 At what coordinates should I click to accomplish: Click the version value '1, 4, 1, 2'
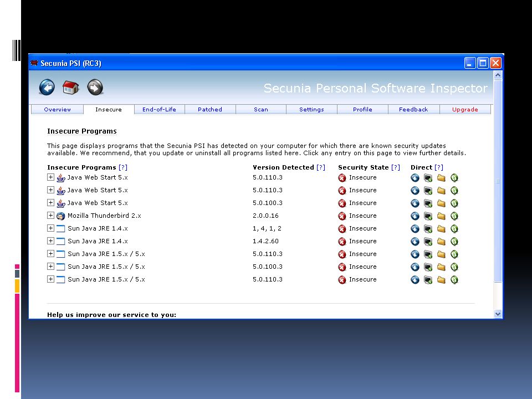267,228
